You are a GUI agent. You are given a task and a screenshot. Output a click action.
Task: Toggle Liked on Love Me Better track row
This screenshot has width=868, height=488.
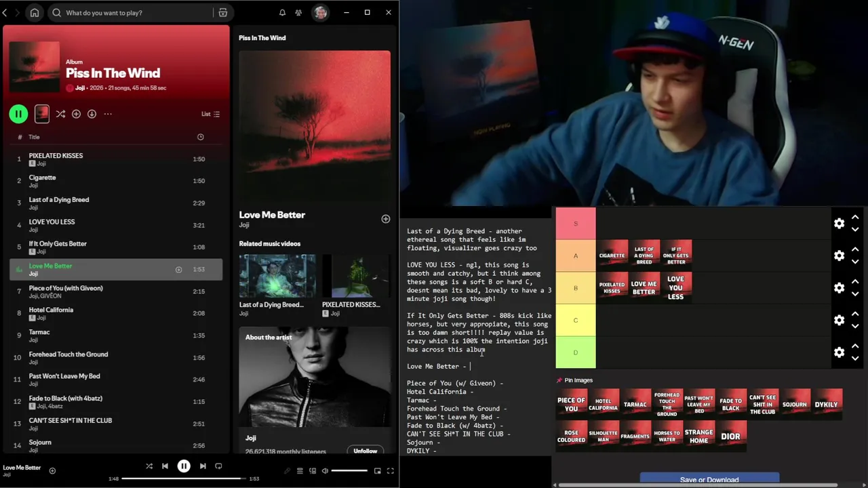[x=178, y=270]
